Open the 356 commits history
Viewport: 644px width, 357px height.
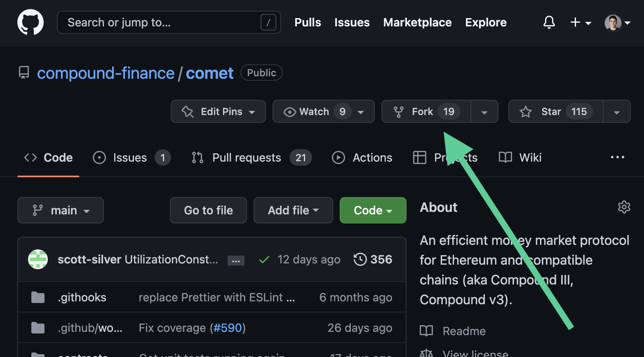tap(373, 259)
